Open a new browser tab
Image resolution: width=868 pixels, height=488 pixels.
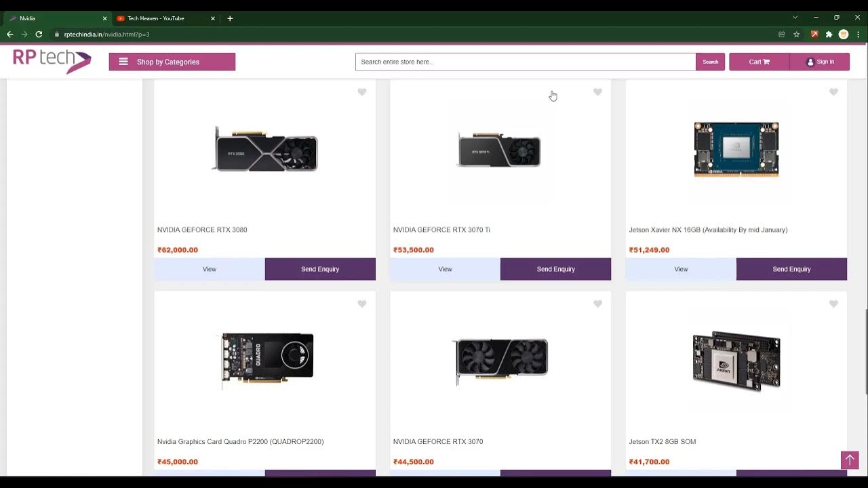(230, 18)
